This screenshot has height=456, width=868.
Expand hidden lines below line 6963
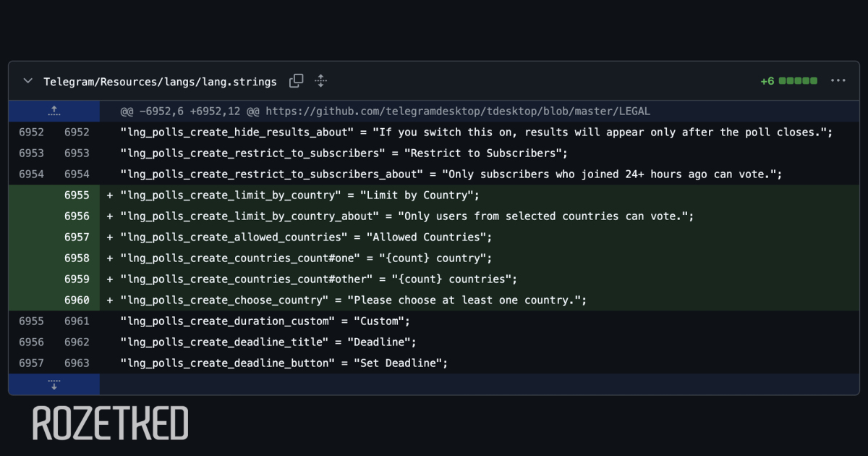54,384
